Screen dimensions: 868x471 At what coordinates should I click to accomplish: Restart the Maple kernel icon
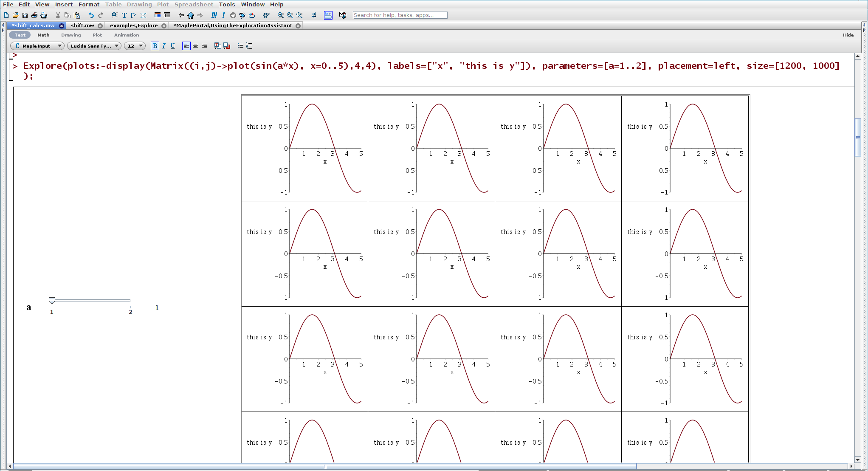252,15
